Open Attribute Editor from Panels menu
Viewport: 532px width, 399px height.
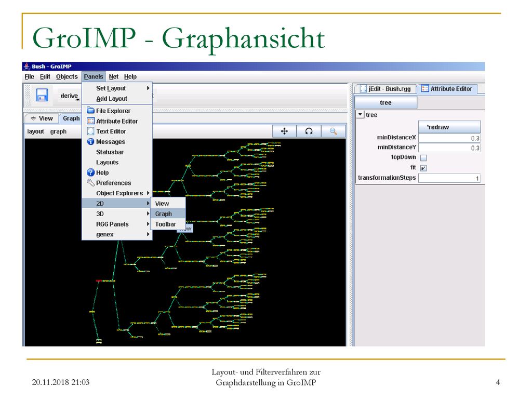click(117, 121)
